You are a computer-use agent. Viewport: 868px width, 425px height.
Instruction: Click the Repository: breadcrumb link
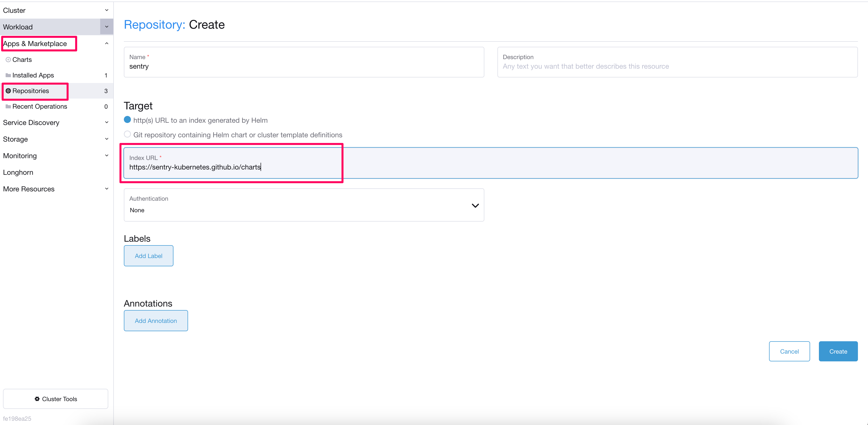(x=155, y=25)
